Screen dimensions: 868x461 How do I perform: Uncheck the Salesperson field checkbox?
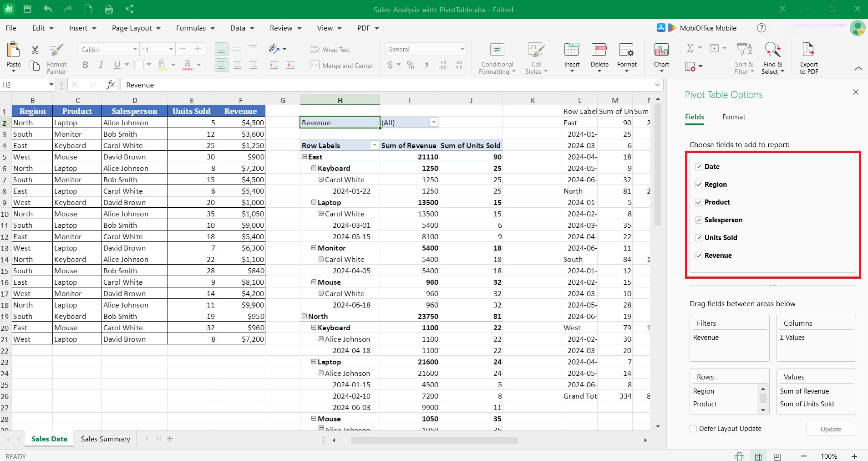(699, 220)
